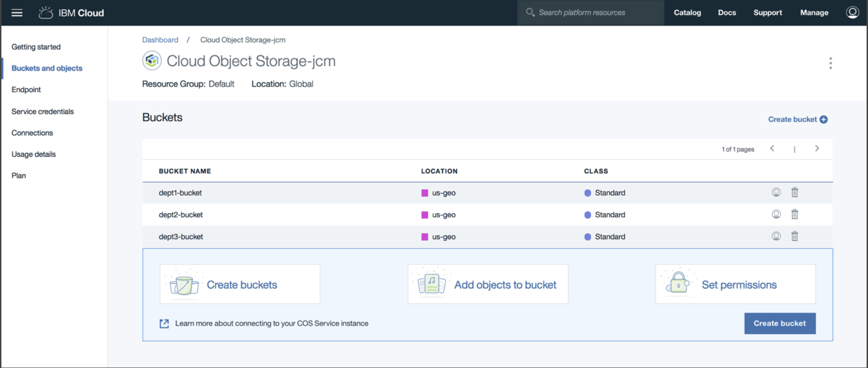Viewport: 868px width, 368px height.
Task: Click the external link icon near Learn more
Action: (164, 323)
